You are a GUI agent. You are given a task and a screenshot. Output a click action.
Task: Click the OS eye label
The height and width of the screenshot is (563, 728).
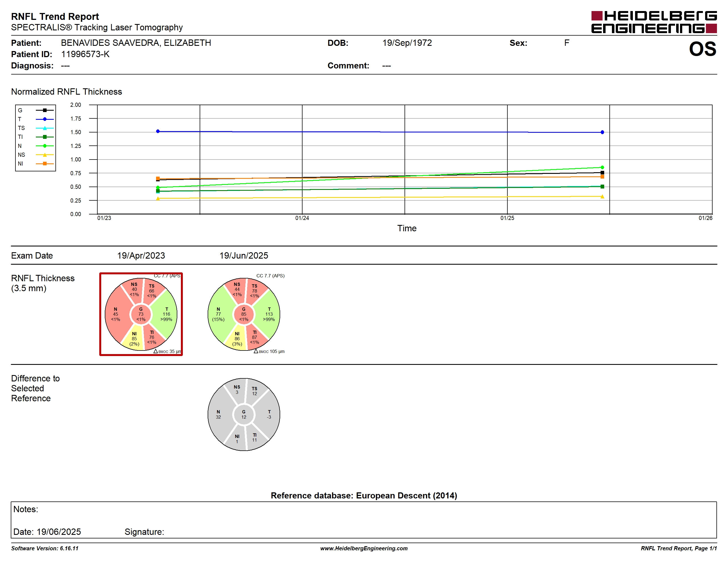(x=702, y=49)
